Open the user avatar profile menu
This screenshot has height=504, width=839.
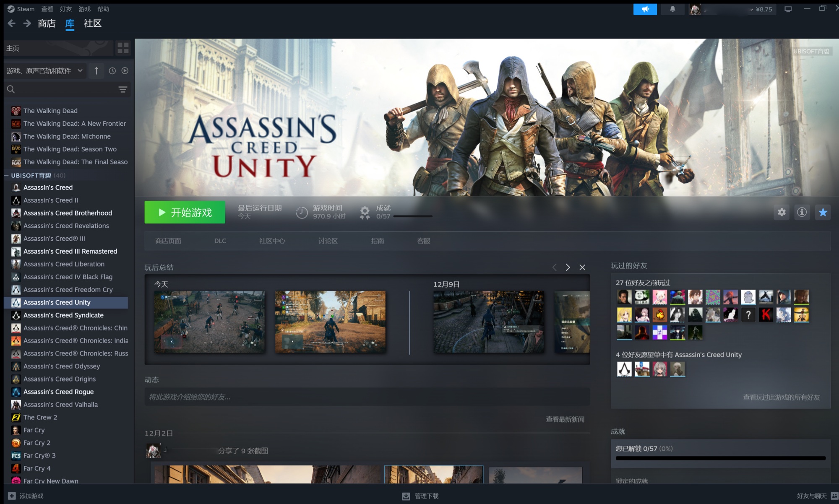point(695,9)
